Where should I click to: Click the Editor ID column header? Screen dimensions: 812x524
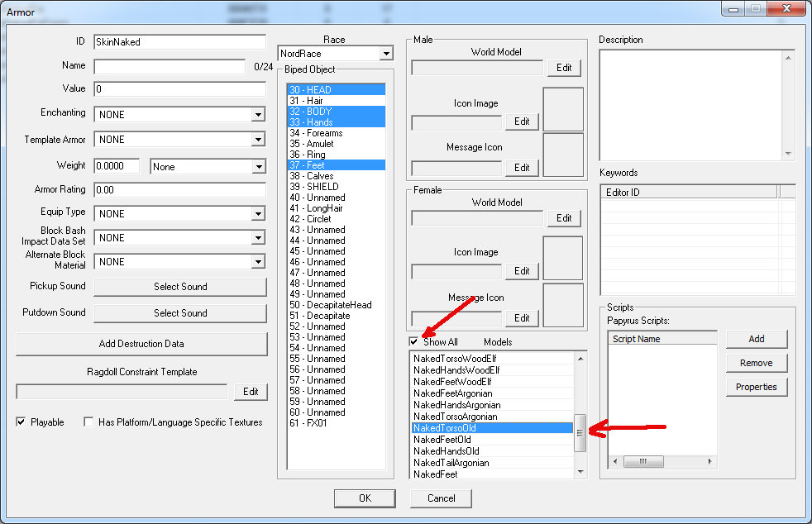click(x=690, y=192)
